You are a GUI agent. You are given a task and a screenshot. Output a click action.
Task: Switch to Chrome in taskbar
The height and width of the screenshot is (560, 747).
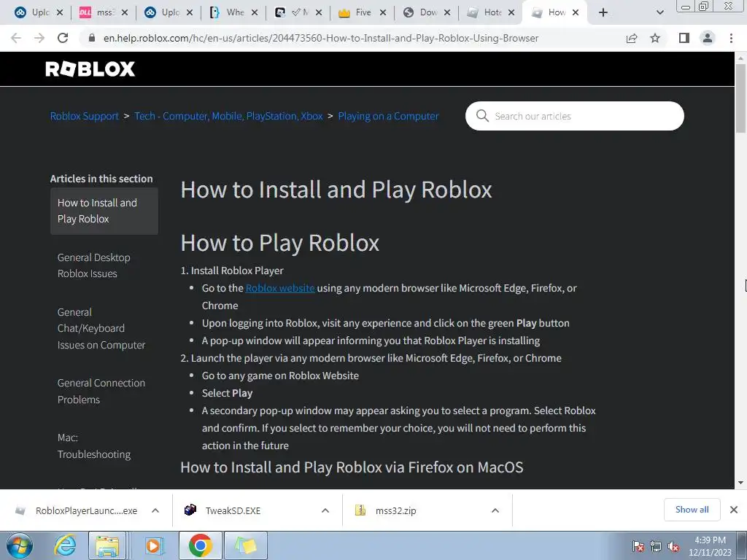click(x=200, y=545)
